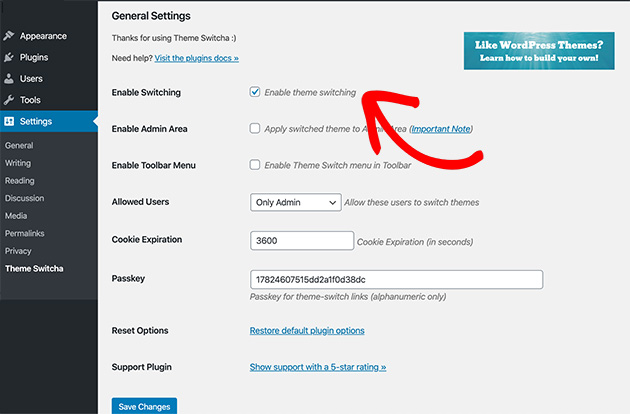Go to Privacy settings submenu
630x414 pixels.
coord(18,251)
